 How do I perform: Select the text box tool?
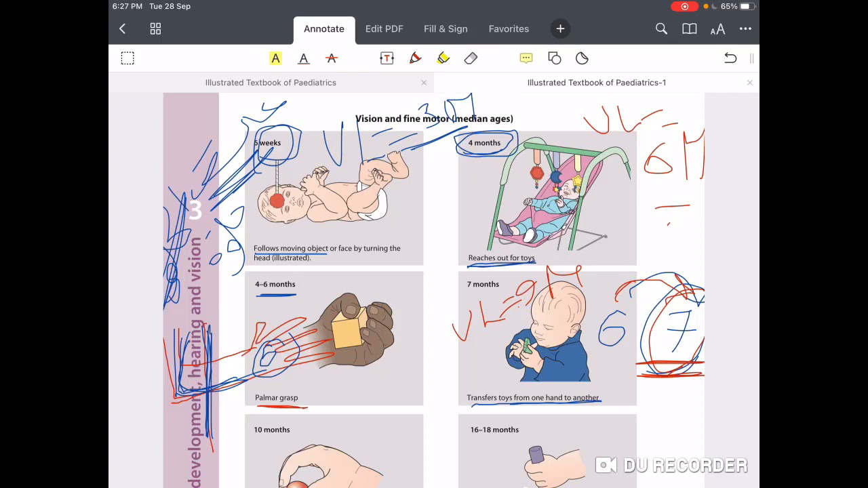[x=387, y=58]
